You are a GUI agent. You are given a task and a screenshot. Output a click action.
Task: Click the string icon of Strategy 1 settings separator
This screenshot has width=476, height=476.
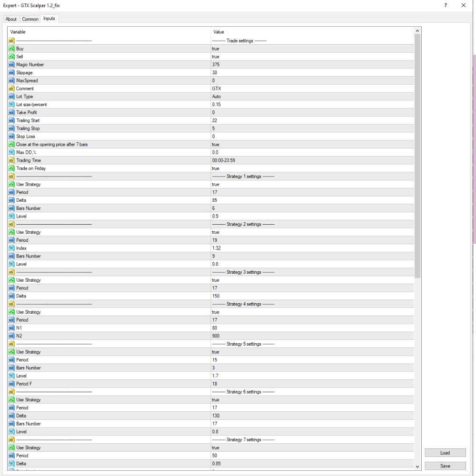pos(11,177)
